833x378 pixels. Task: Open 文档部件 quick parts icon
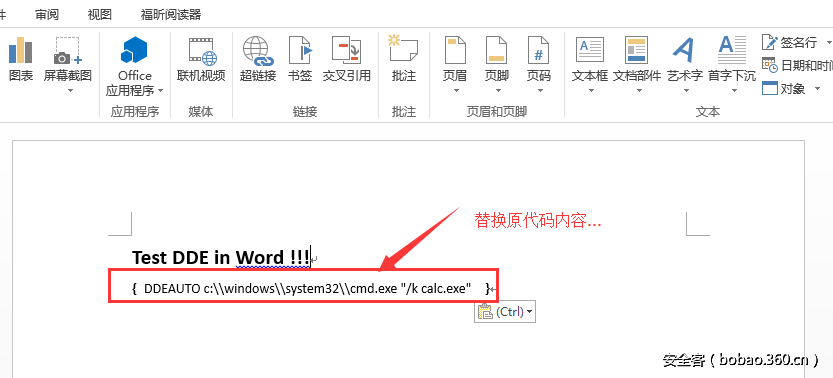636,50
